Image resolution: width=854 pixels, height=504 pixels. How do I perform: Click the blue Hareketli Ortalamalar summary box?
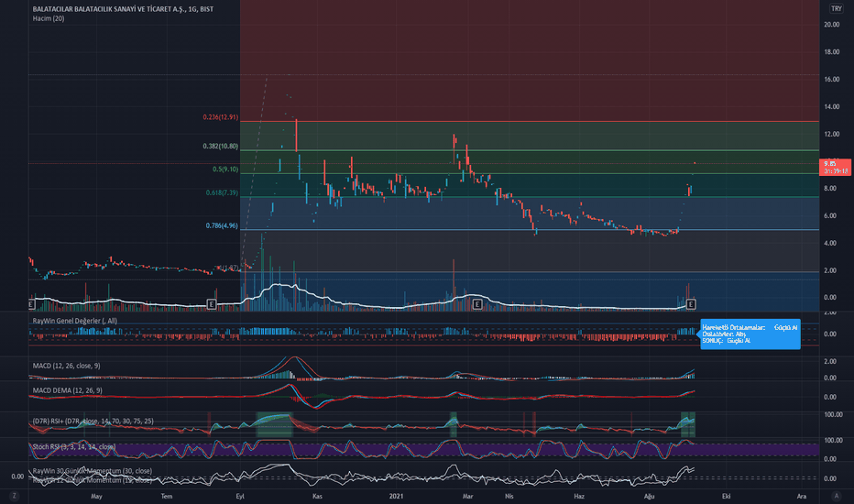pyautogui.click(x=750, y=334)
